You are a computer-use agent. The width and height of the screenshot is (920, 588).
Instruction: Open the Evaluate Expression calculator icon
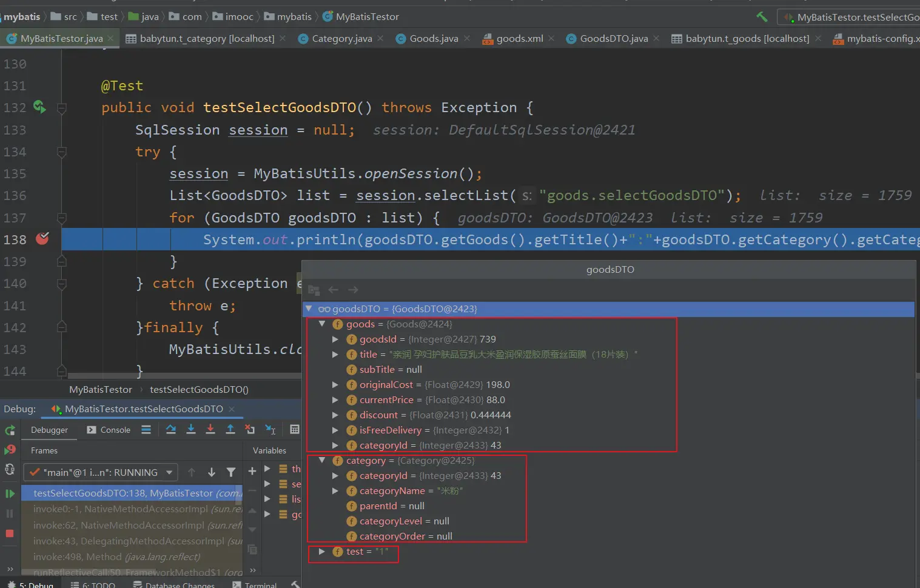pos(295,429)
